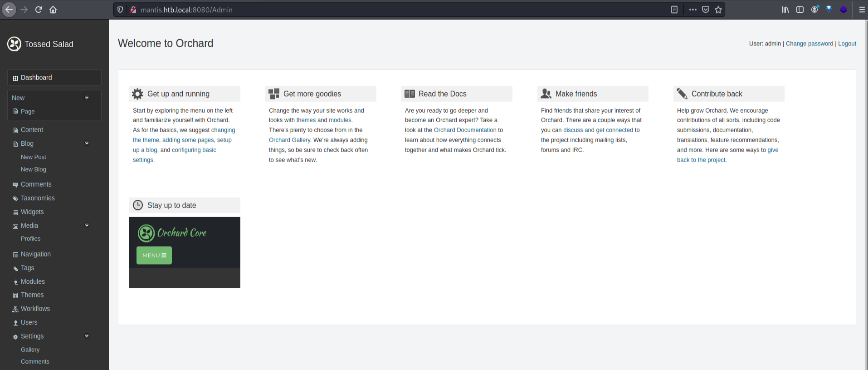Open the Firefox hamburger menu
The width and height of the screenshot is (868, 370).
click(862, 10)
